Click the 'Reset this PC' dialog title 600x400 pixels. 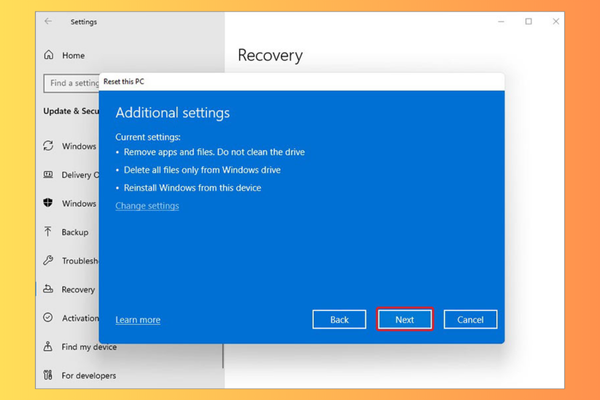124,82
